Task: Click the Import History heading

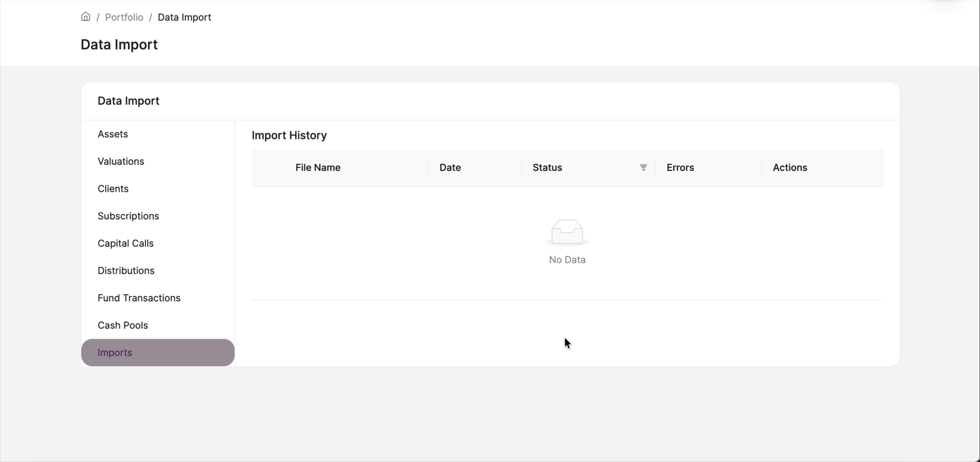Action: click(289, 135)
